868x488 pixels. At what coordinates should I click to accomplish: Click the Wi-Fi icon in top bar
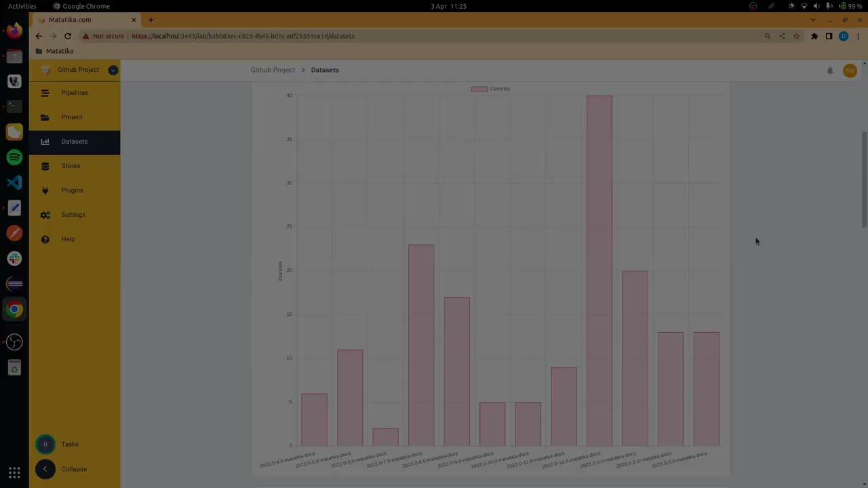(x=804, y=6)
